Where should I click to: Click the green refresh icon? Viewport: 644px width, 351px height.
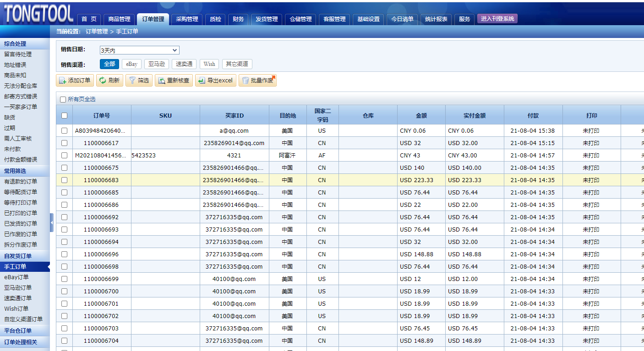click(103, 81)
